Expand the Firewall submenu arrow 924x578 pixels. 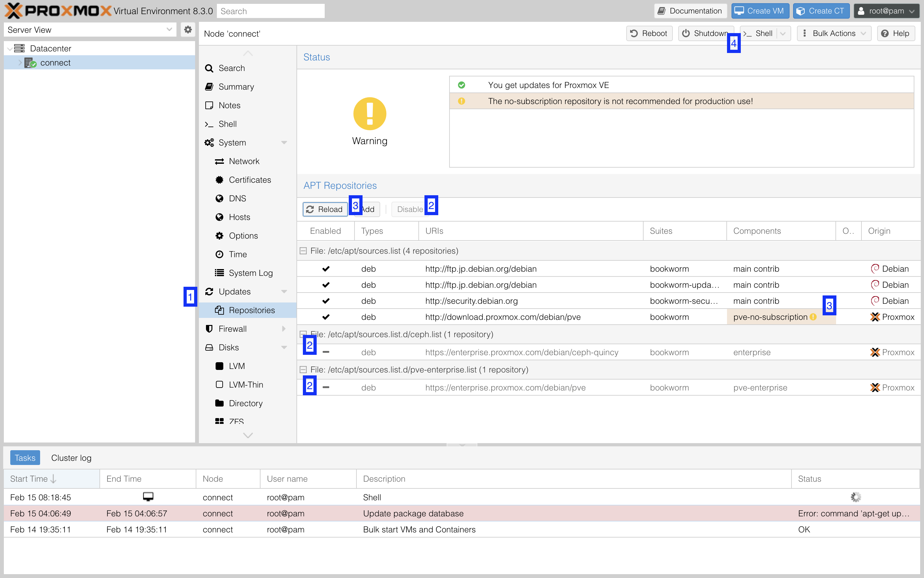[284, 329]
